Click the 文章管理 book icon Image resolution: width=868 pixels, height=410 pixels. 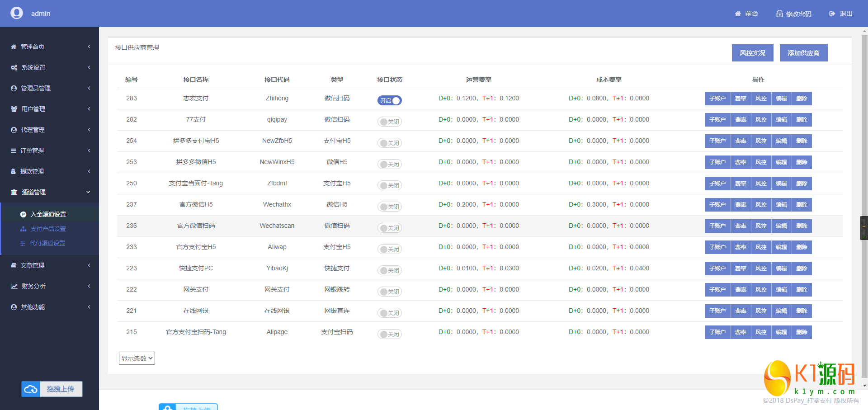[14, 265]
